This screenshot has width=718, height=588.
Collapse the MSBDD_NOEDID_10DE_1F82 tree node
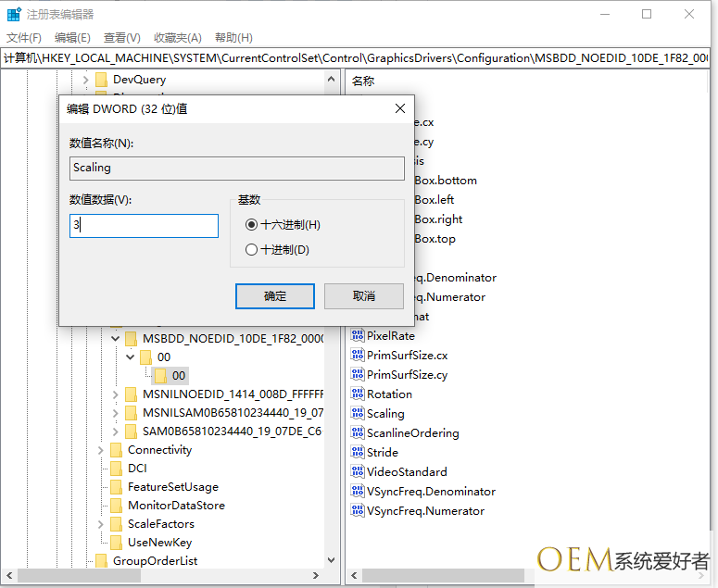(116, 339)
